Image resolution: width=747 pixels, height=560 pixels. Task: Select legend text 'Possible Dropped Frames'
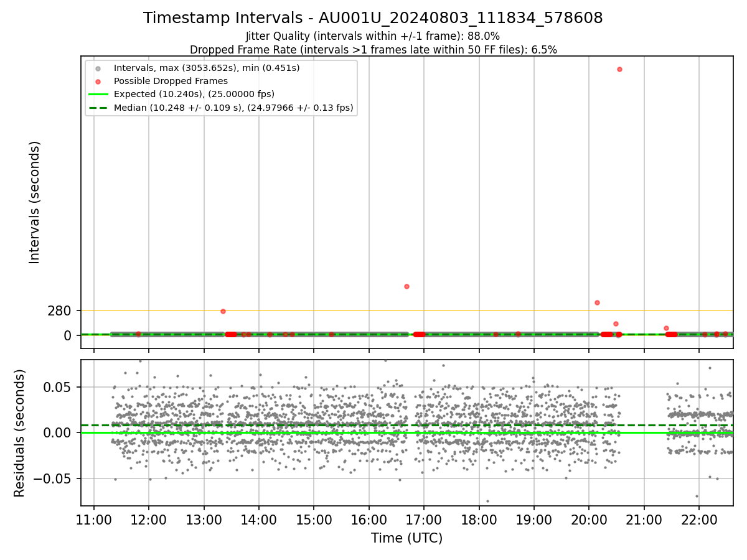point(171,81)
